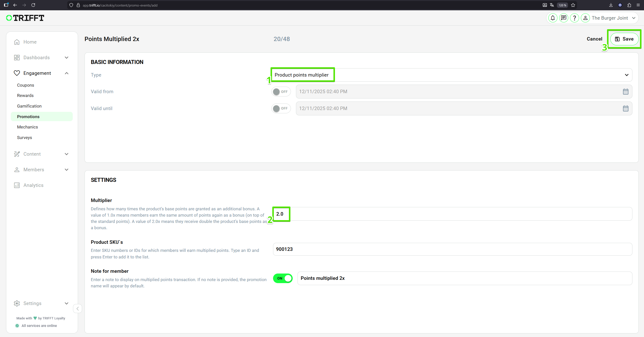Open Gamification in the sidebar

click(x=29, y=106)
